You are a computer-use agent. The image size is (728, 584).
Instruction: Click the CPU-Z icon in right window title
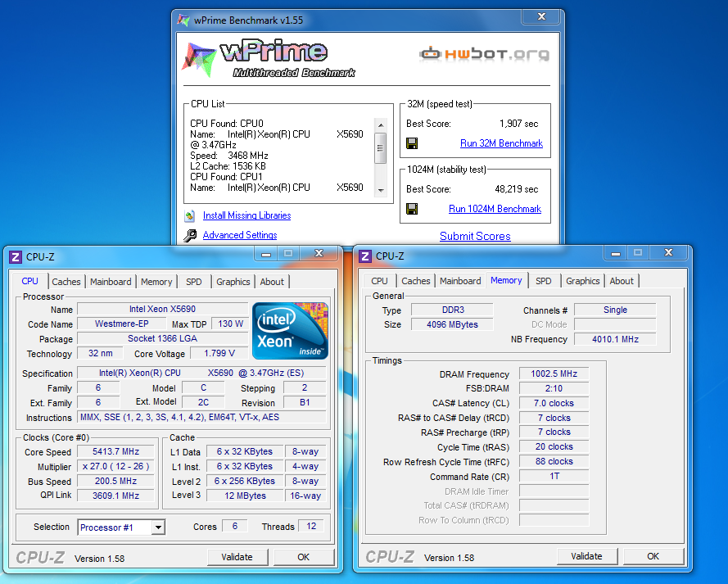click(365, 256)
